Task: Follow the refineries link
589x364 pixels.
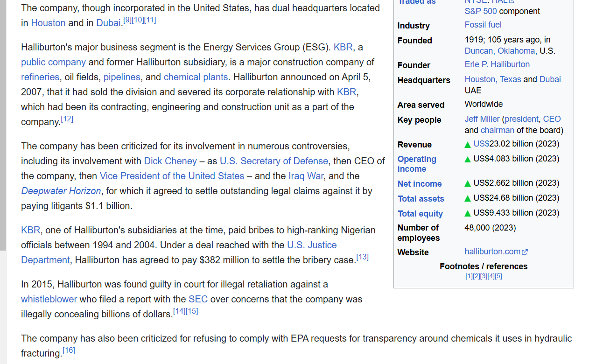Action: [40, 77]
